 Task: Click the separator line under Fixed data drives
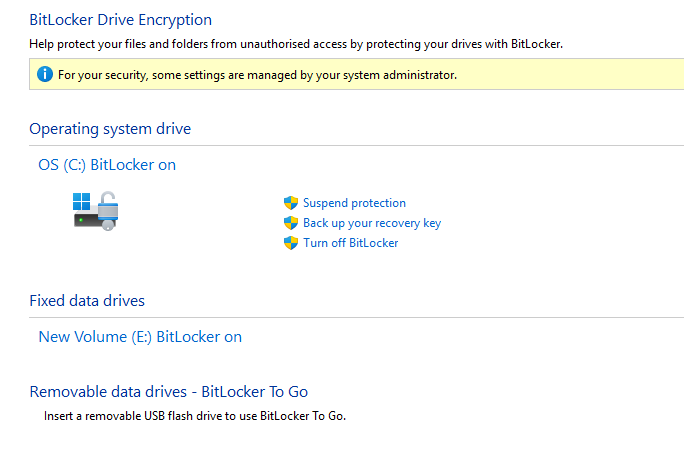400,318
